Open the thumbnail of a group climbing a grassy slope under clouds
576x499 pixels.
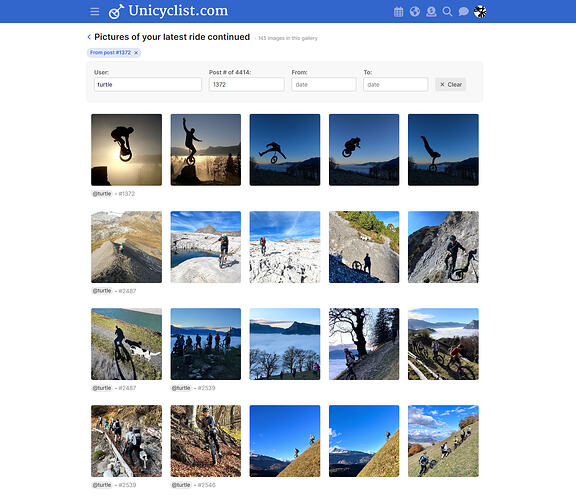click(443, 441)
